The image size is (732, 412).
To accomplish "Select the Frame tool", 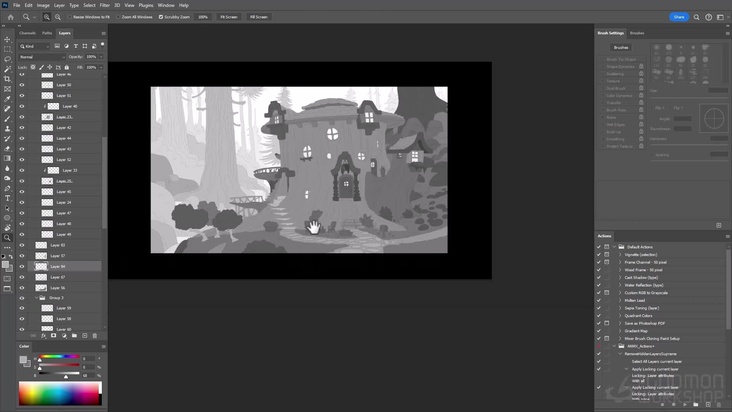I will click(x=7, y=89).
